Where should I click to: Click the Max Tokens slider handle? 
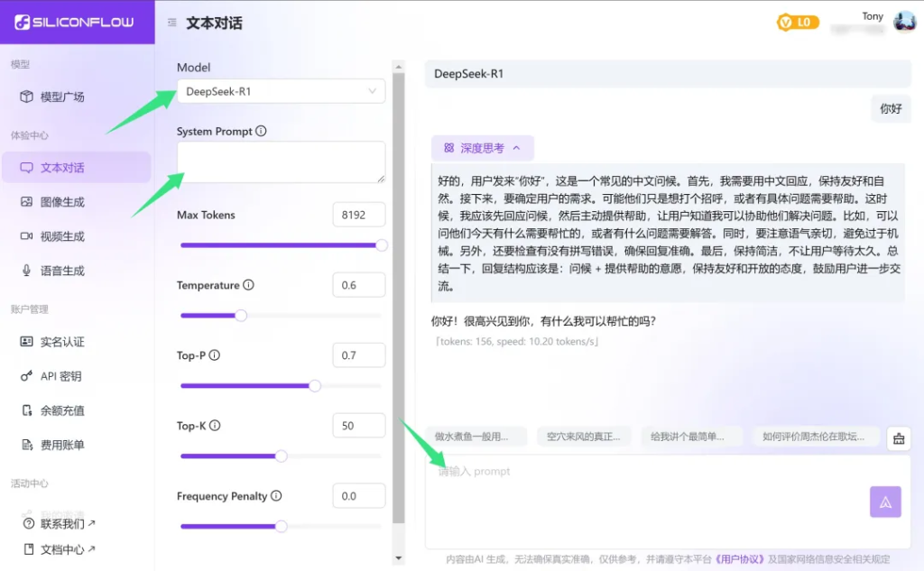coord(382,245)
